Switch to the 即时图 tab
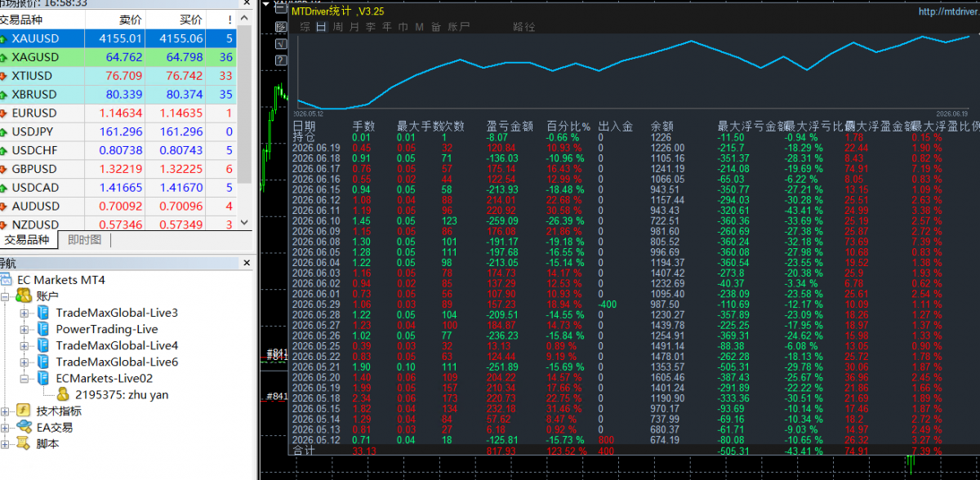Viewport: 980px width, 480px height. pos(85,240)
